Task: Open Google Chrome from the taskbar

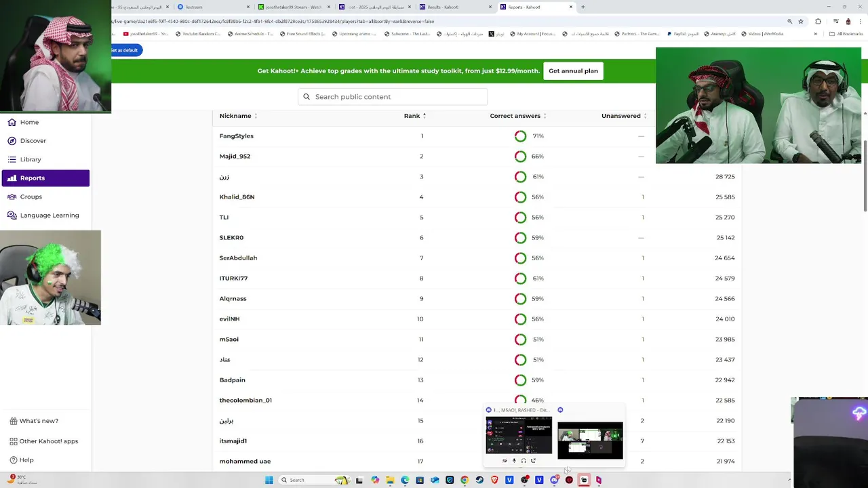Action: pos(465,480)
